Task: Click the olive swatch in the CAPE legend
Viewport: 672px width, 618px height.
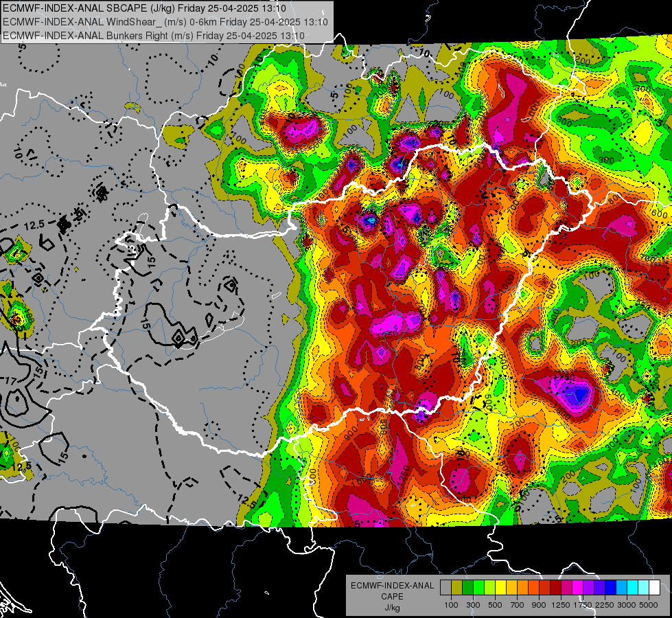Action: [457, 587]
